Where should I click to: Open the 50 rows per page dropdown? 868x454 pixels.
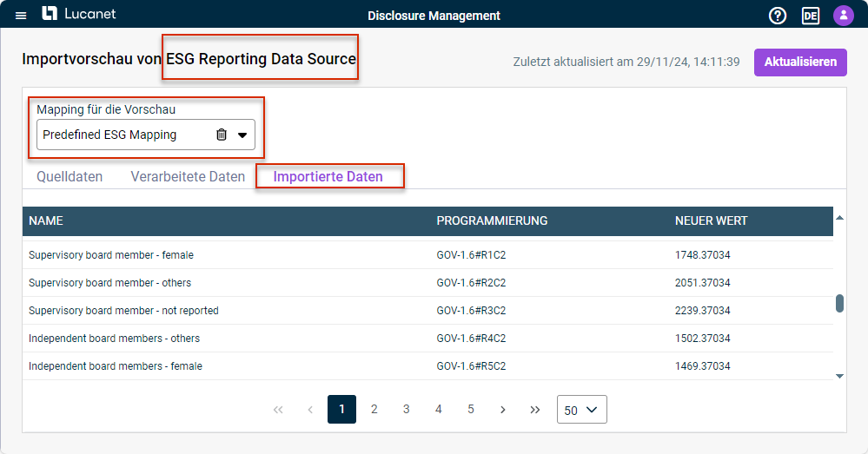pyautogui.click(x=582, y=409)
